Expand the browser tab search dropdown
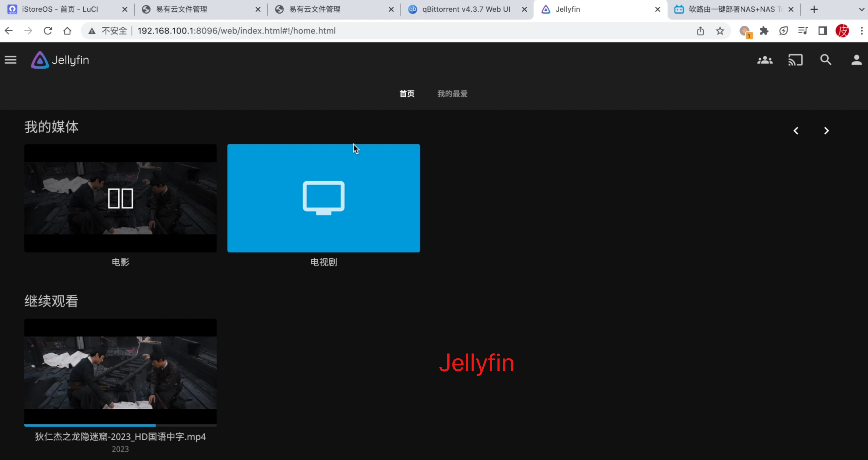This screenshot has width=868, height=460. 861,9
